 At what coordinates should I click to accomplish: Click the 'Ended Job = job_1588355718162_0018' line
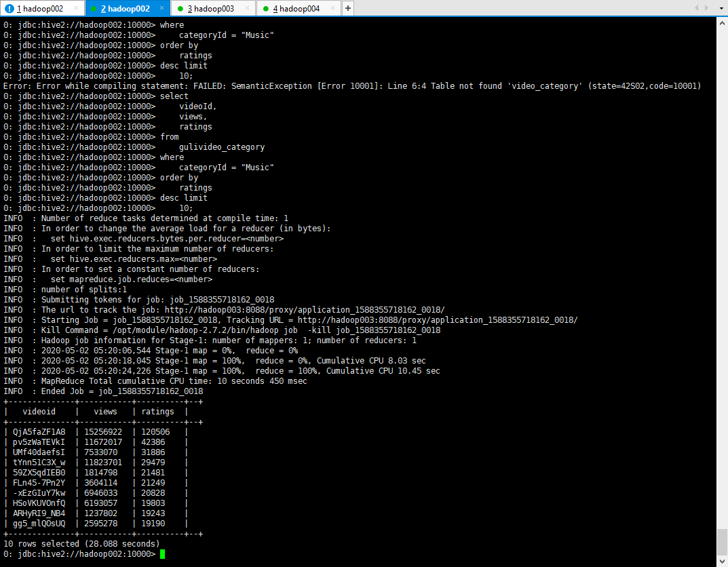[103, 391]
